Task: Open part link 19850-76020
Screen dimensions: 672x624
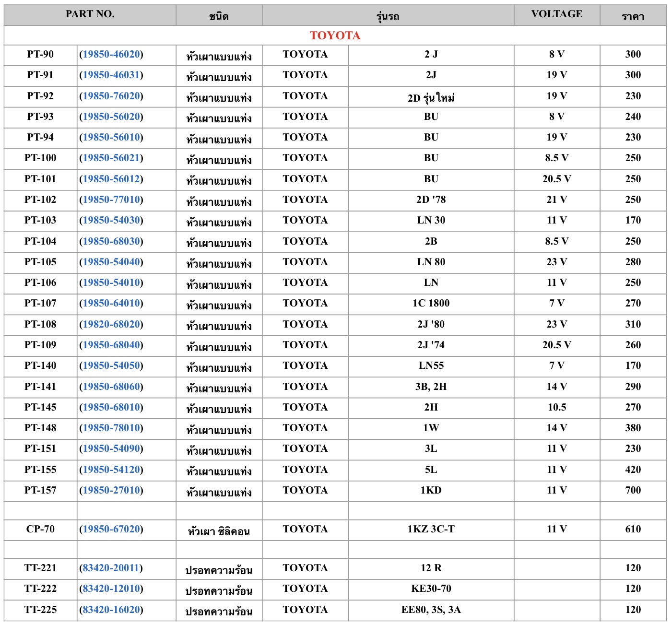Action: point(111,96)
